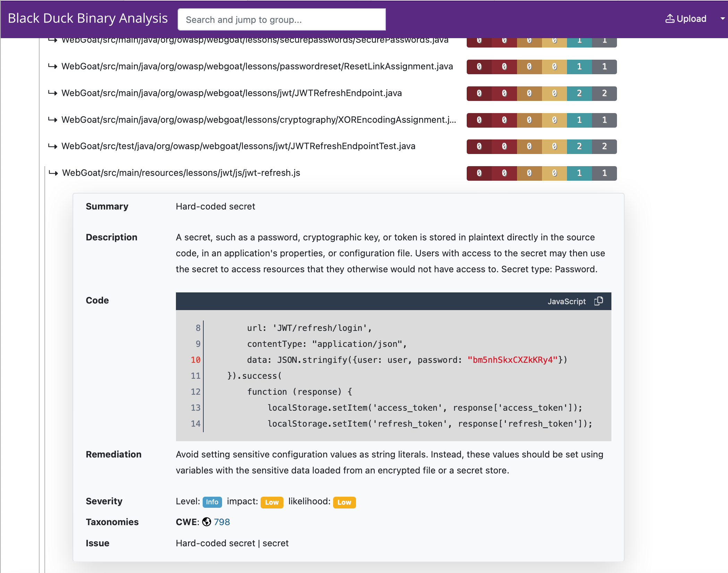Click the search and jump to group field
Image resolution: width=728 pixels, height=573 pixels.
pyautogui.click(x=281, y=19)
